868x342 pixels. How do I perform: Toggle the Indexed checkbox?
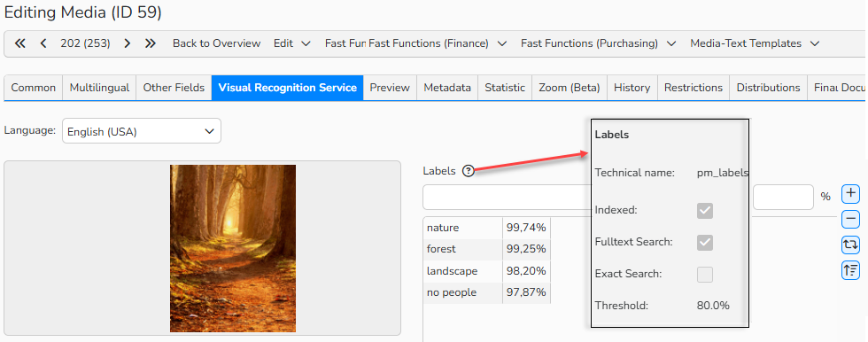(x=705, y=210)
